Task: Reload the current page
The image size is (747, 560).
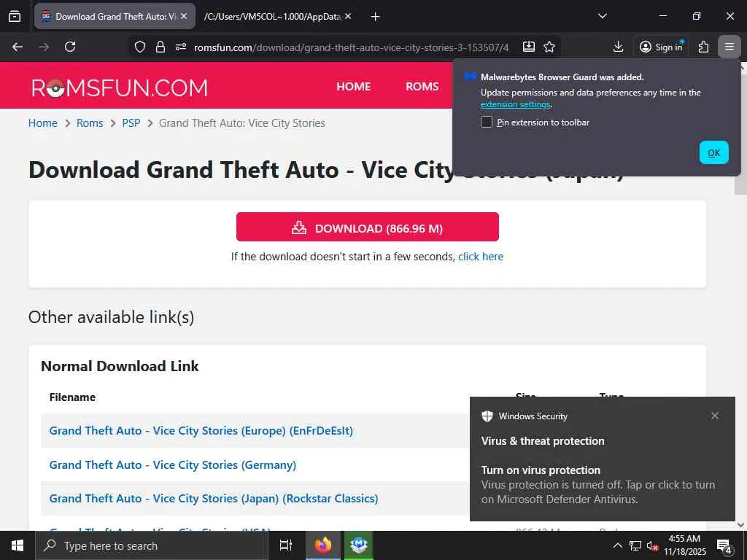Action: pos(70,47)
